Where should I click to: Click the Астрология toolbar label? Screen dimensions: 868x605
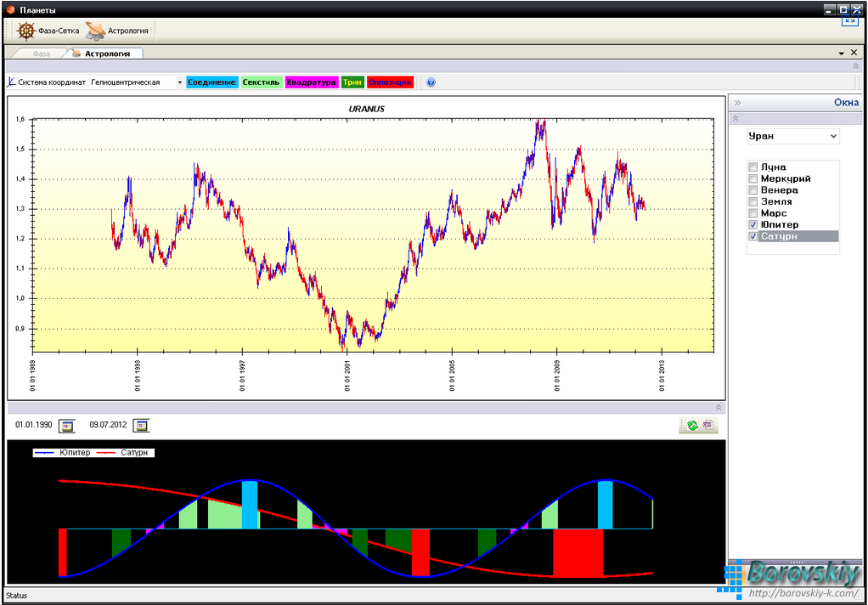128,31
